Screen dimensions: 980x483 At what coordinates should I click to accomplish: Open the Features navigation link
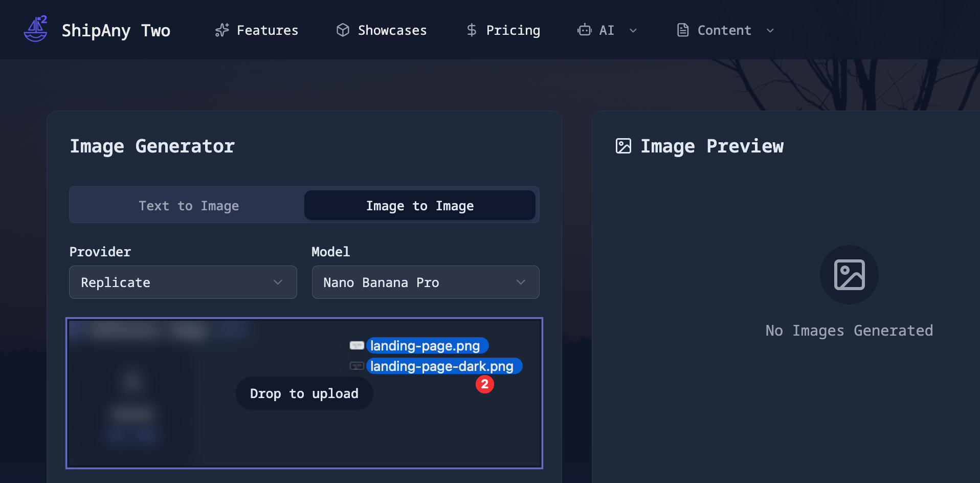pyautogui.click(x=267, y=30)
